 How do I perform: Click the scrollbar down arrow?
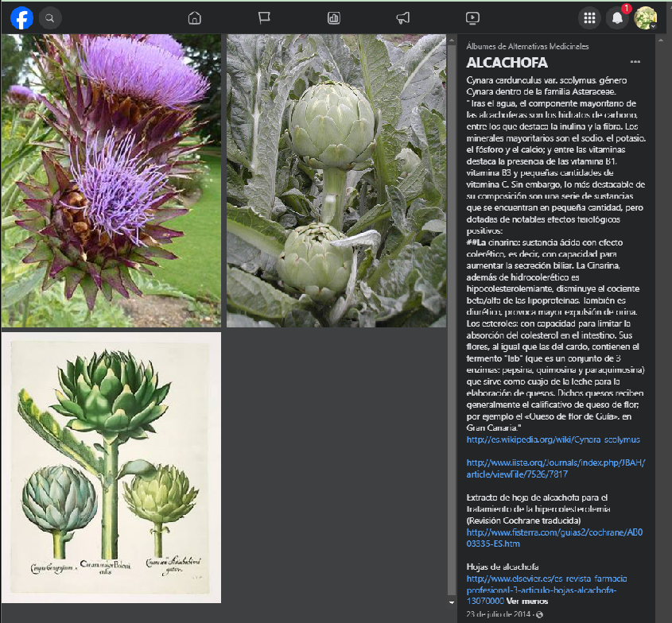(x=453, y=603)
